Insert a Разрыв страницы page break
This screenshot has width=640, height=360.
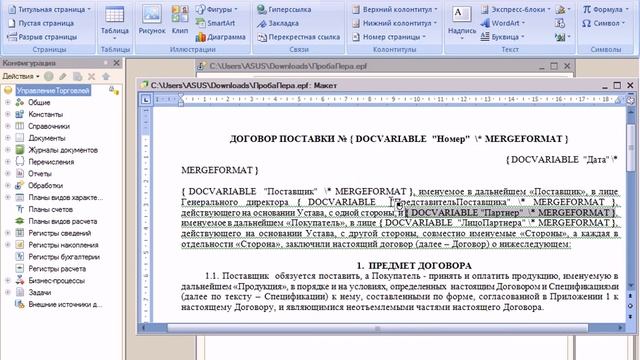tap(42, 37)
